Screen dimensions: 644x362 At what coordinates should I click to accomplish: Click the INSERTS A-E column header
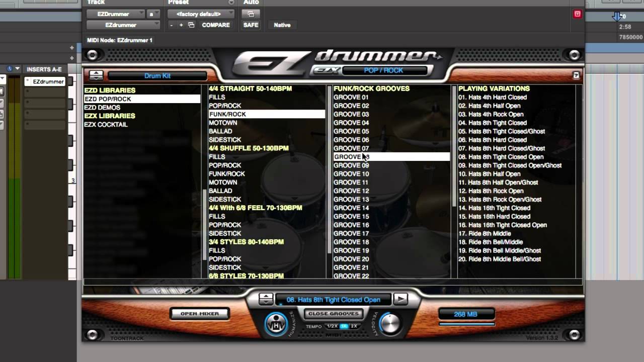tap(44, 69)
